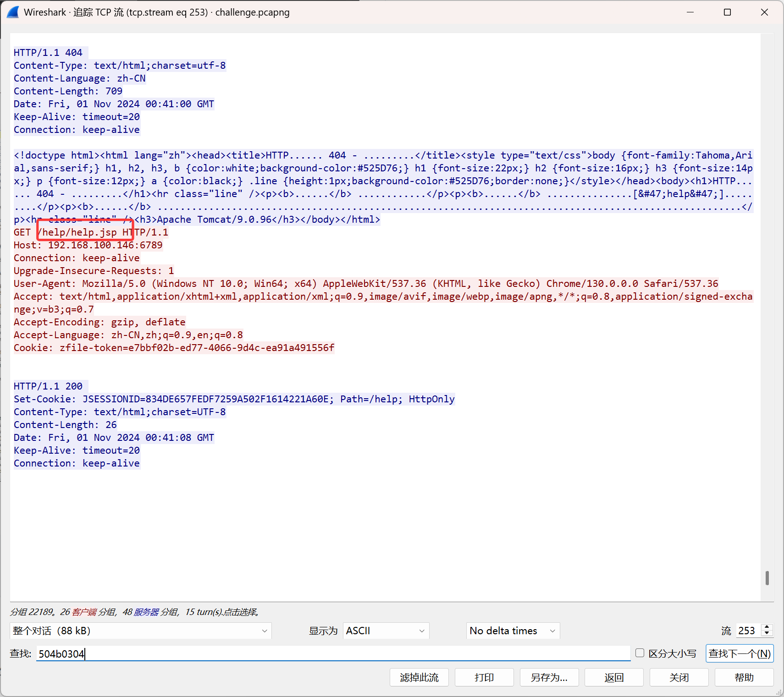Increase the stream number with up arrow

(x=767, y=627)
